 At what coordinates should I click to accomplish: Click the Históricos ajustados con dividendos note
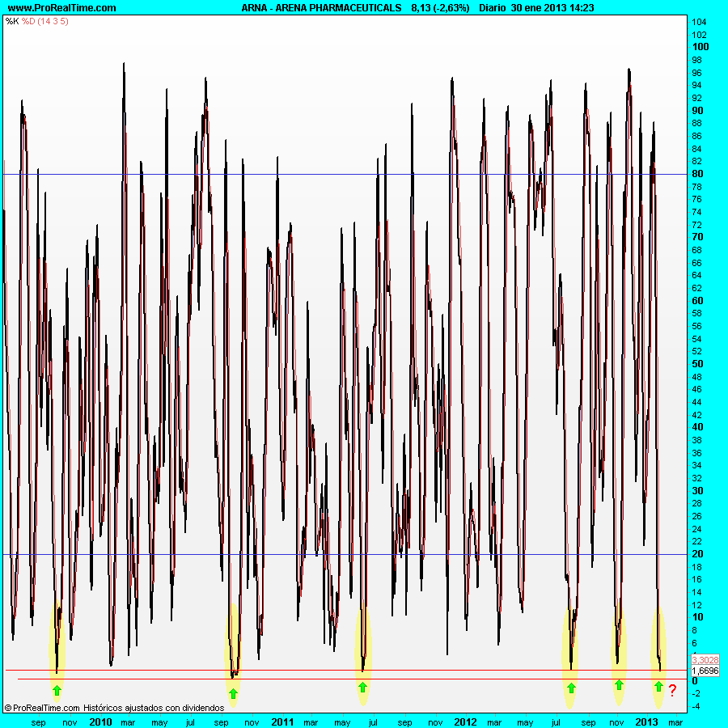pyautogui.click(x=154, y=708)
